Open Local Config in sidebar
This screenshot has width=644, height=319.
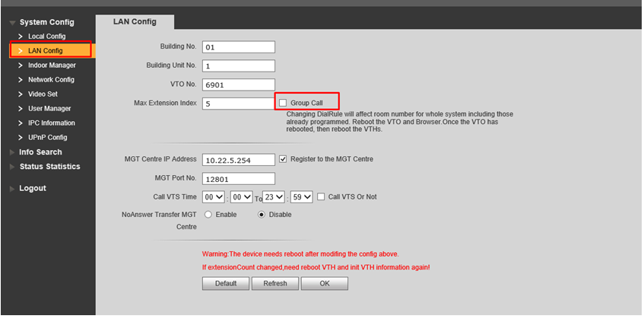click(46, 36)
